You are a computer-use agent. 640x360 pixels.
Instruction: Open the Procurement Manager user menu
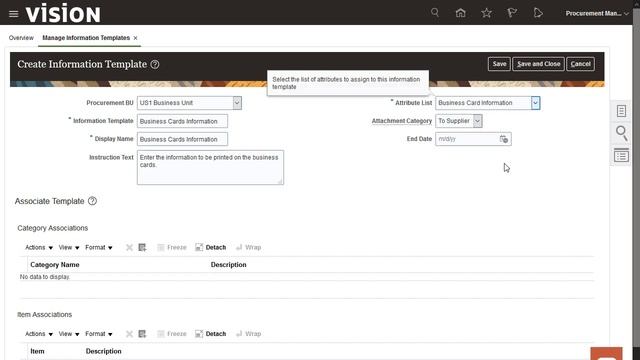coord(597,13)
